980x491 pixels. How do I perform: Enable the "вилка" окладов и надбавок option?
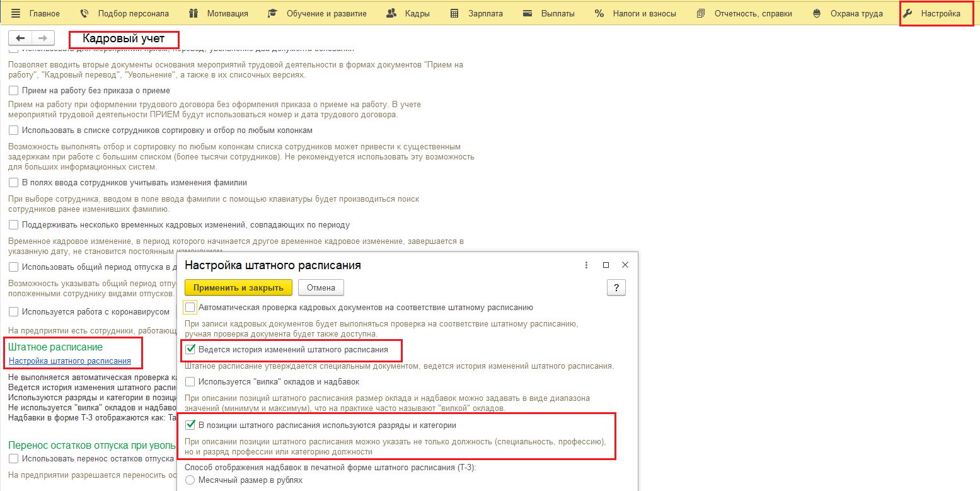[x=190, y=382]
